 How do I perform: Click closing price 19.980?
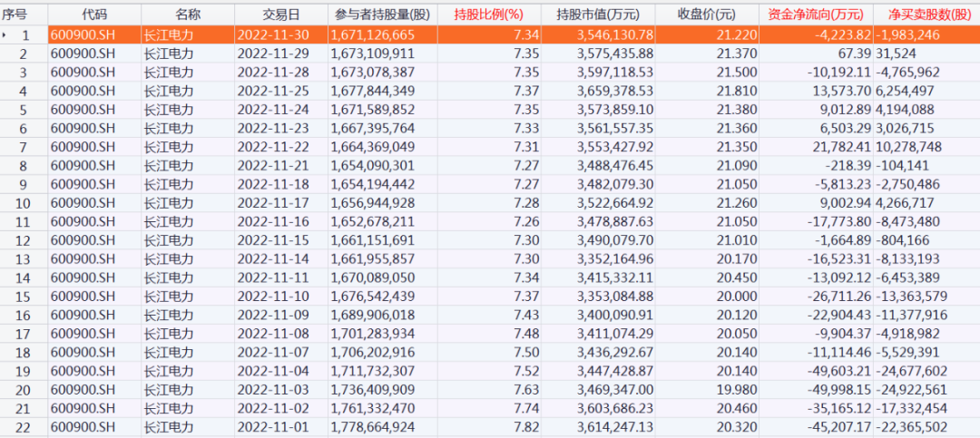(x=737, y=390)
